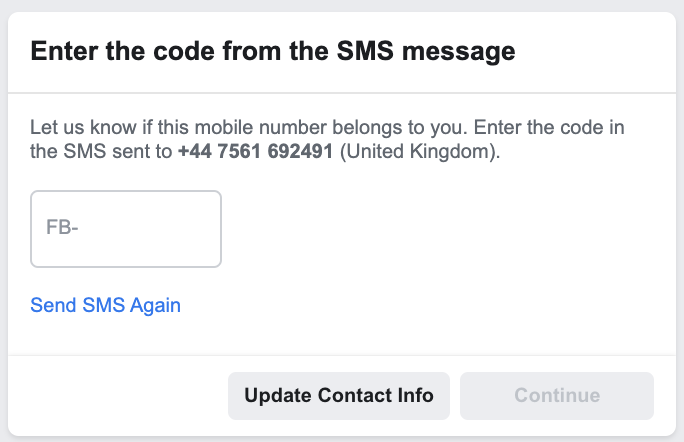The image size is (684, 442).
Task: Click the (United Kingdom) country text
Action: (420, 153)
